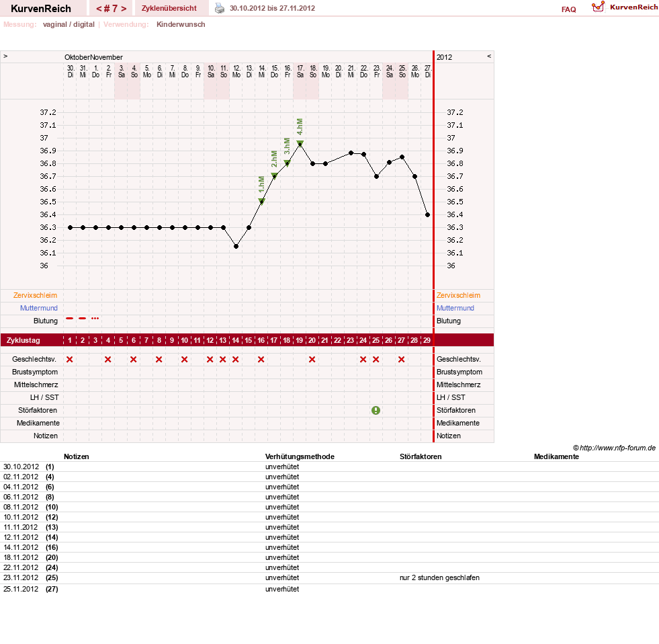Click the 'Medikamente' table column header

click(556, 456)
